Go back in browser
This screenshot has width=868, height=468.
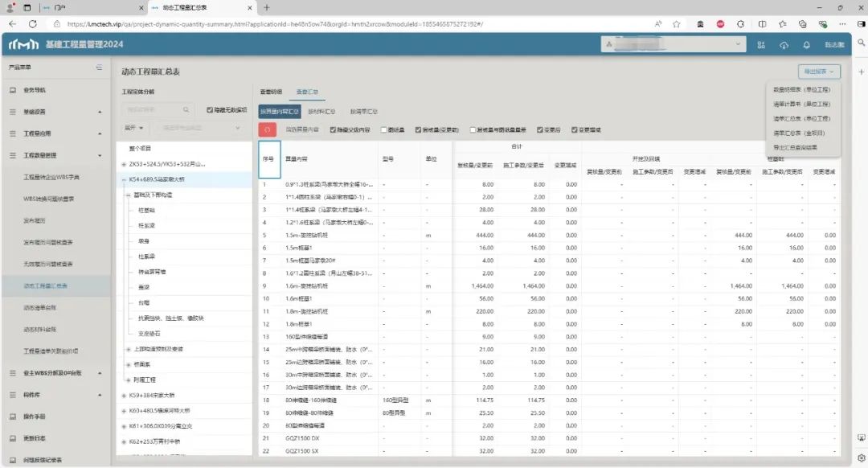pos(12,24)
